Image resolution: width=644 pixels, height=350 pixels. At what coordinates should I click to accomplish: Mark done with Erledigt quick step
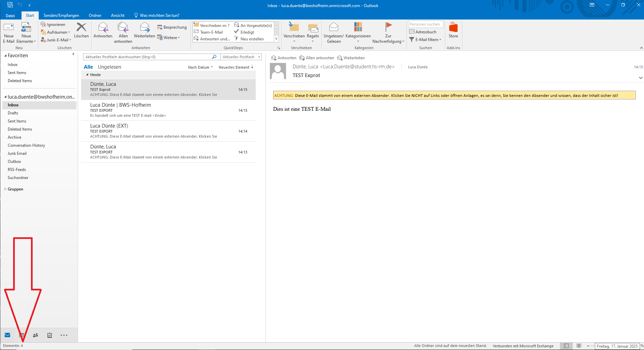pyautogui.click(x=244, y=32)
